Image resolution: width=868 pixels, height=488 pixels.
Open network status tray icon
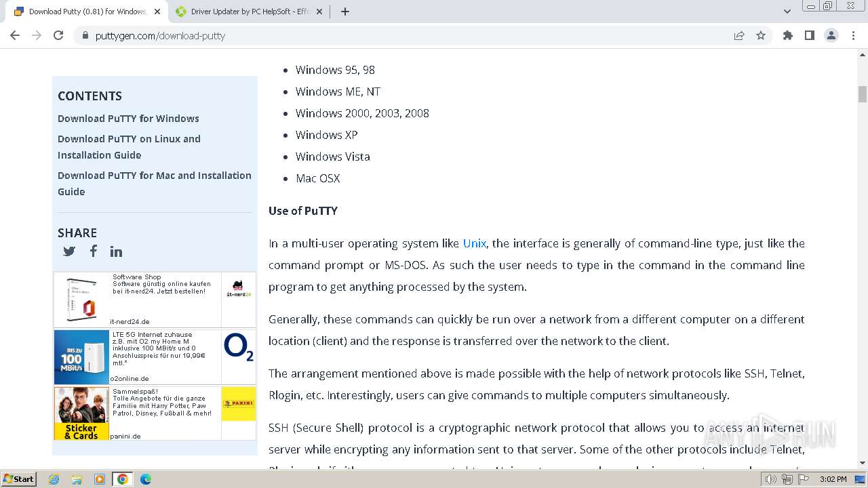point(787,479)
